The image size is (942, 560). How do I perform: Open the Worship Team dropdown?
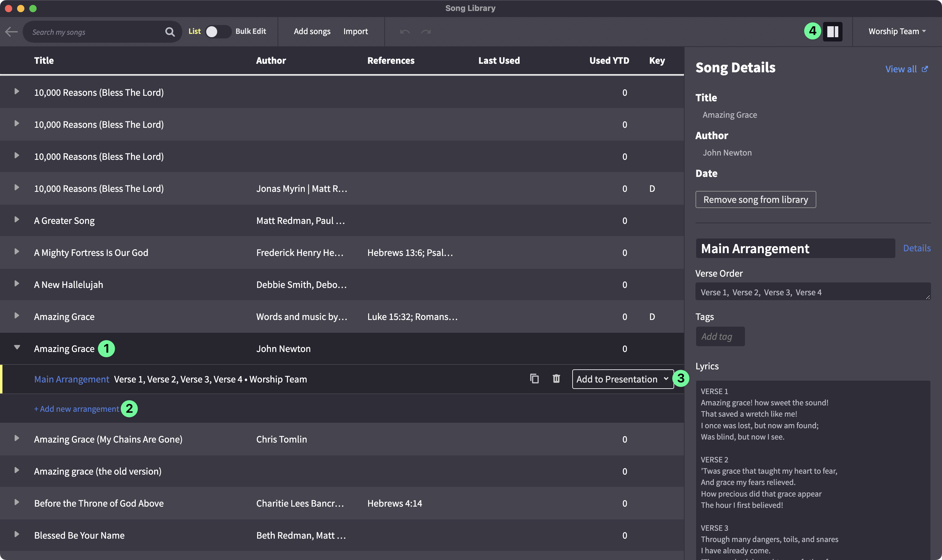(x=897, y=31)
